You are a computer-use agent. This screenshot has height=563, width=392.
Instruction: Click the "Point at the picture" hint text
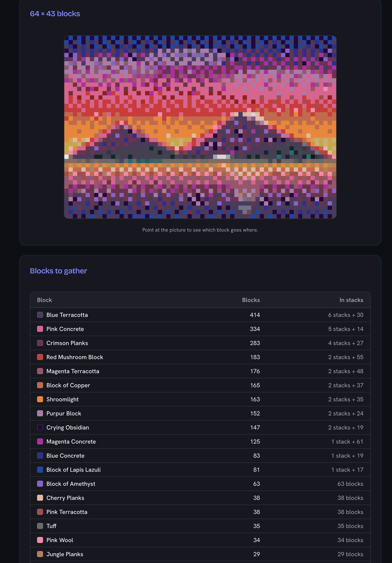(x=200, y=230)
